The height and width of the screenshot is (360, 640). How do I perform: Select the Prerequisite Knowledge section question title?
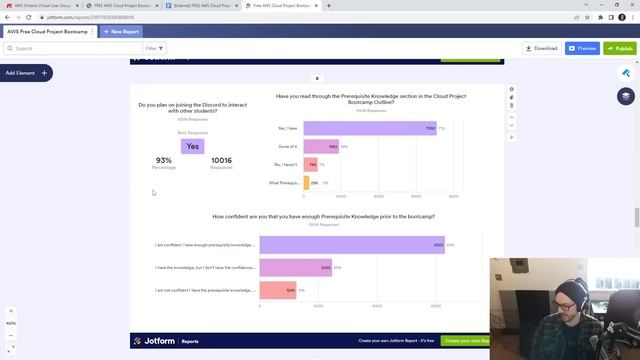click(x=371, y=99)
